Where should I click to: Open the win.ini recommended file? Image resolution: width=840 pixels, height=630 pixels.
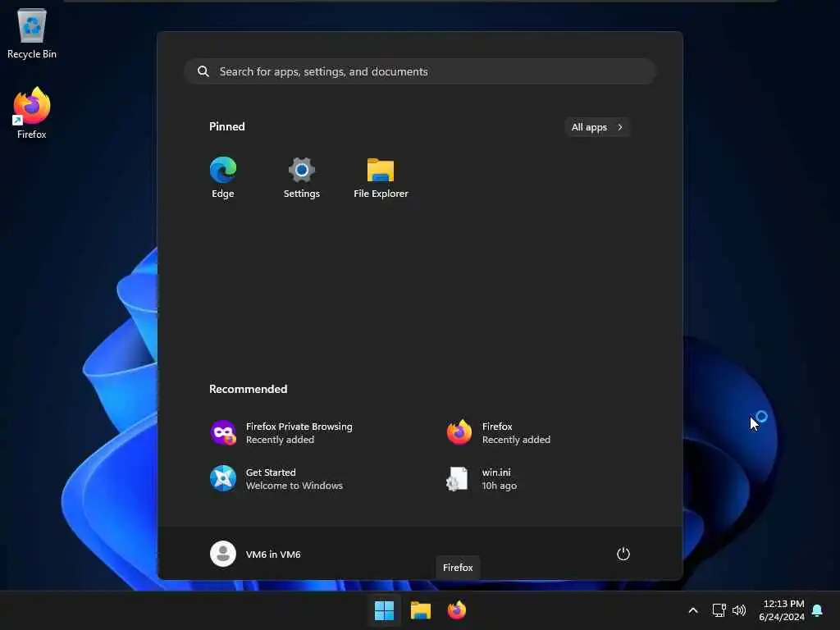(x=481, y=479)
